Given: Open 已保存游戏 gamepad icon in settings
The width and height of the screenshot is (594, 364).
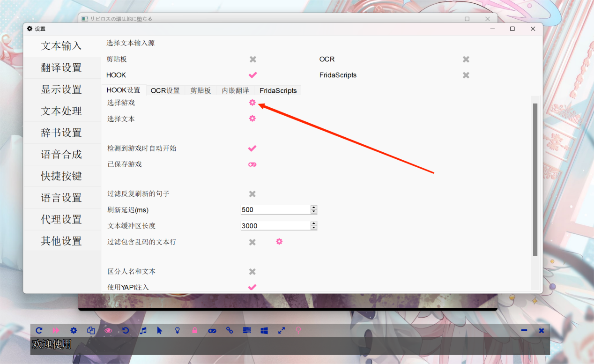Looking at the screenshot, I should coord(252,164).
